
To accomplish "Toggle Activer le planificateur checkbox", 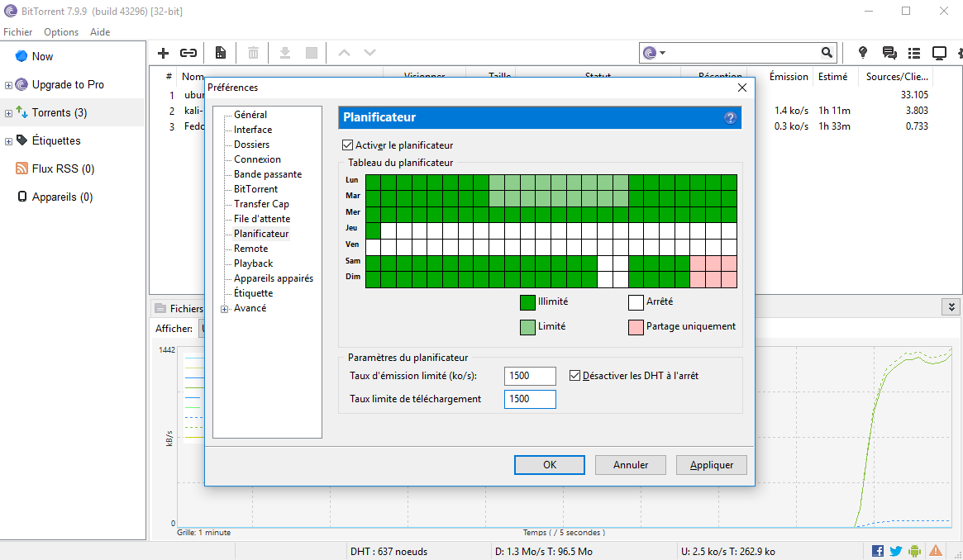I will point(348,145).
